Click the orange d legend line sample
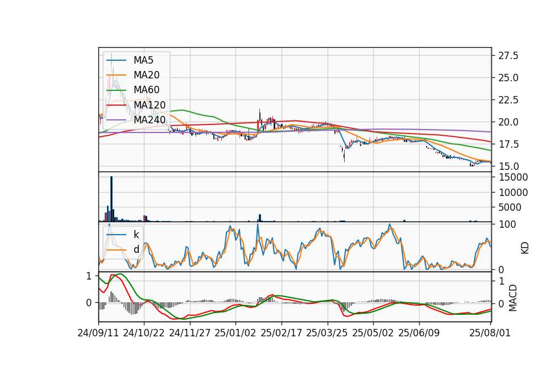 tap(116, 250)
